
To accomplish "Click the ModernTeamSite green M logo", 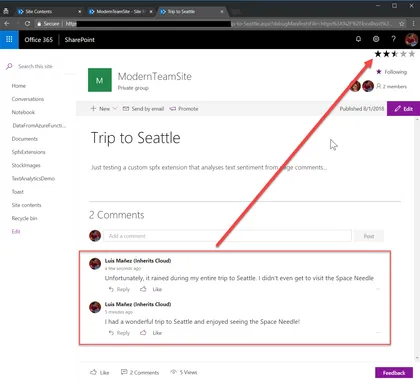I will coord(100,80).
